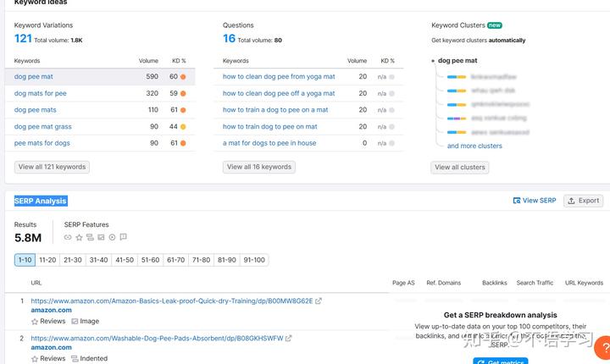Viewport: 610px width, 364px height.
Task: Open external link icon for Amazon-Basics URL
Action: (319, 301)
